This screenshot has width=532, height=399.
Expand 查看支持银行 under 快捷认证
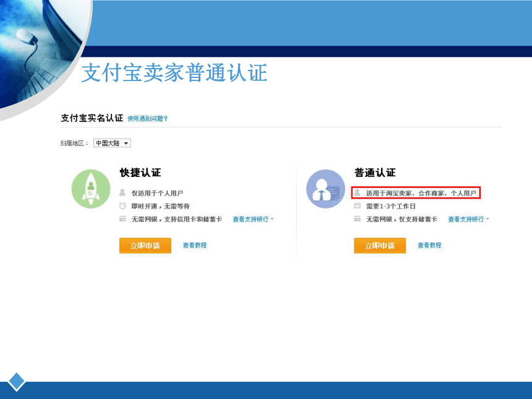(x=253, y=219)
